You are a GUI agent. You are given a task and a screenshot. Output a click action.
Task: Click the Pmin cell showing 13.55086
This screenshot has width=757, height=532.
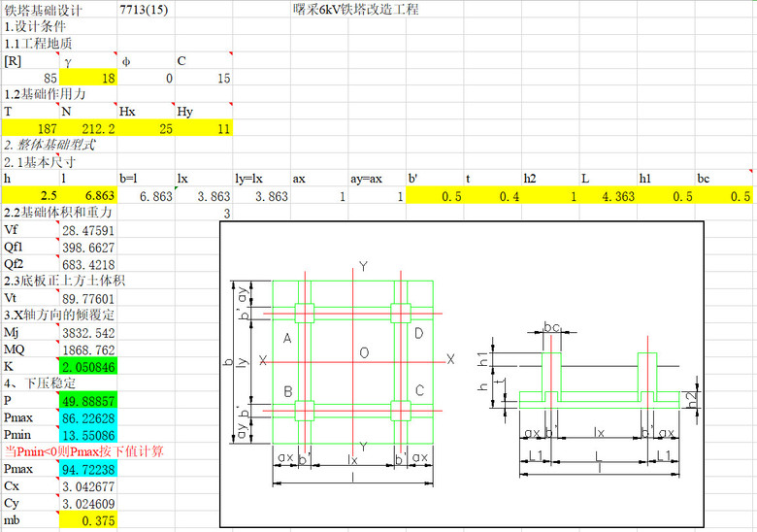point(87,435)
